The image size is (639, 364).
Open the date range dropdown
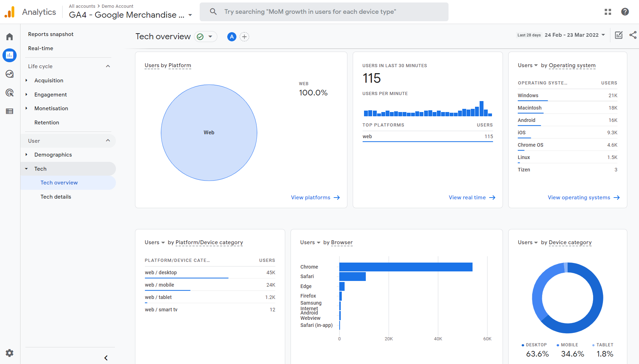pyautogui.click(x=575, y=35)
